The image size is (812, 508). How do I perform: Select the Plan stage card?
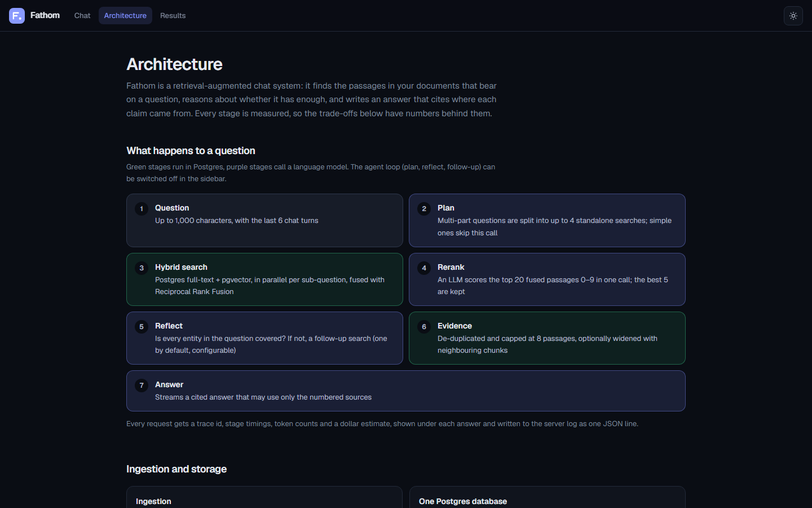(x=547, y=220)
